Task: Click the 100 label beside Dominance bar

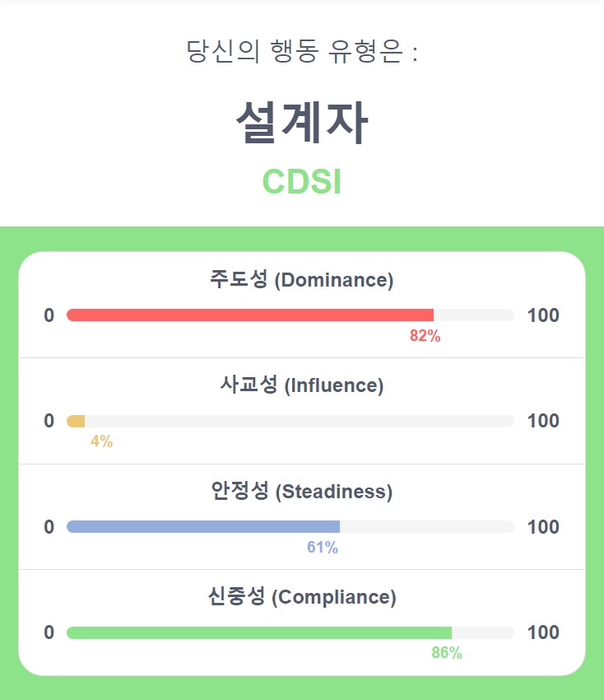Action: pyautogui.click(x=543, y=315)
